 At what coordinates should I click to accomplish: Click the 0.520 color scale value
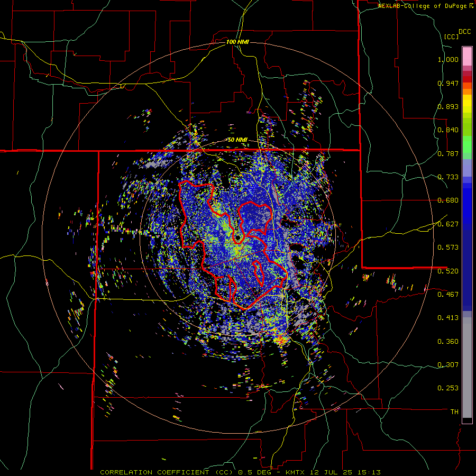[x=448, y=271]
